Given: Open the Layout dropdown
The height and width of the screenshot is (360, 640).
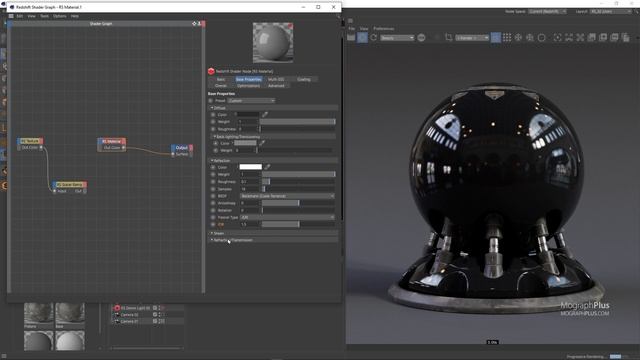Looking at the screenshot, I should tap(611, 11).
